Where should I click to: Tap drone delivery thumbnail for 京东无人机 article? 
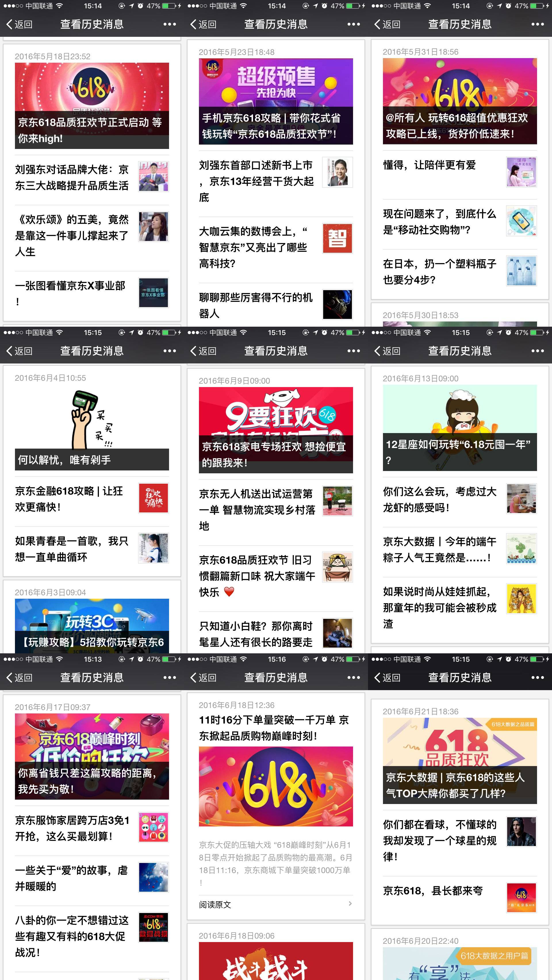coord(338,501)
